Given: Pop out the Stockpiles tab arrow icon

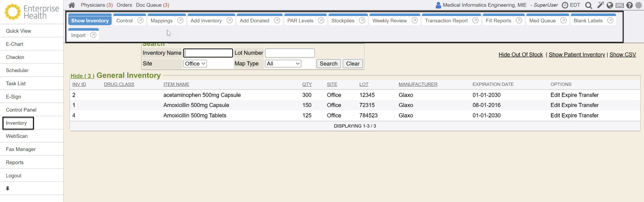Looking at the screenshot, I should coord(362,20).
